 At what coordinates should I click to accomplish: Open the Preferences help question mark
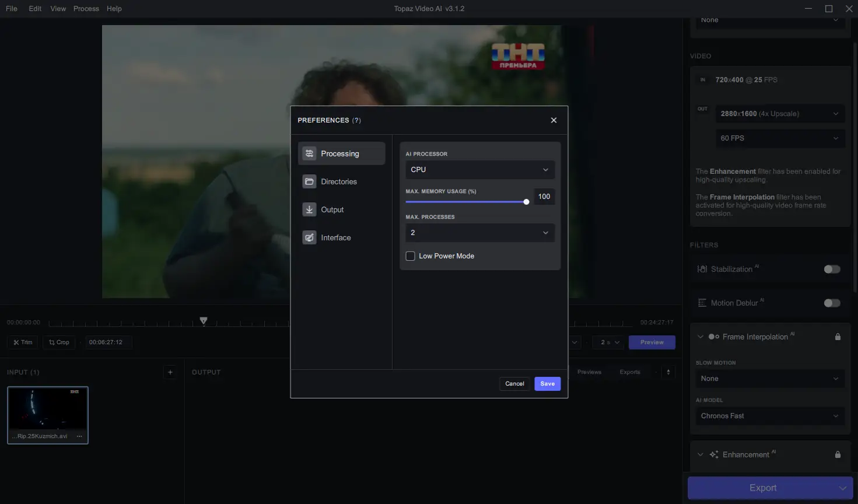point(356,120)
